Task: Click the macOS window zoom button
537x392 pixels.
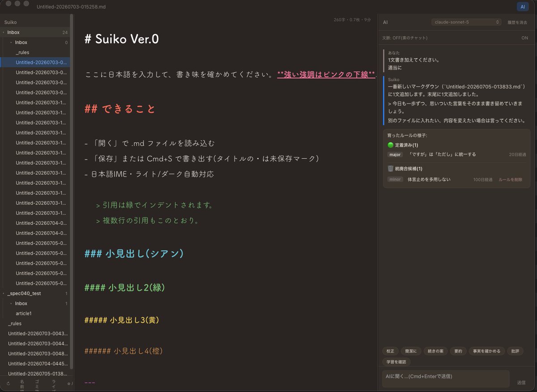Action: point(26,4)
